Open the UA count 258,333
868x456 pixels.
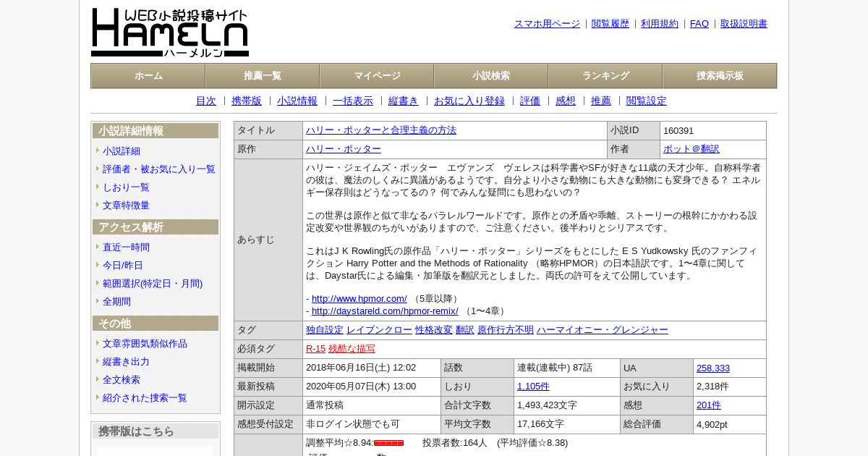[713, 368]
